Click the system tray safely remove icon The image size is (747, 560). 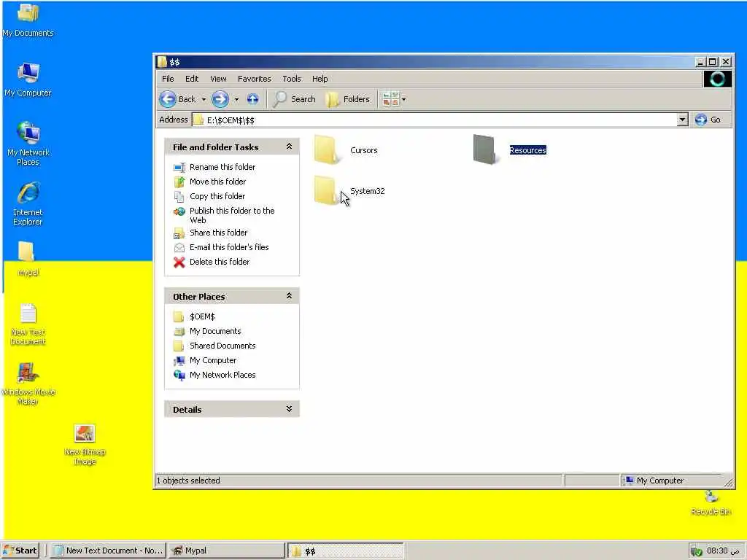pyautogui.click(x=697, y=551)
